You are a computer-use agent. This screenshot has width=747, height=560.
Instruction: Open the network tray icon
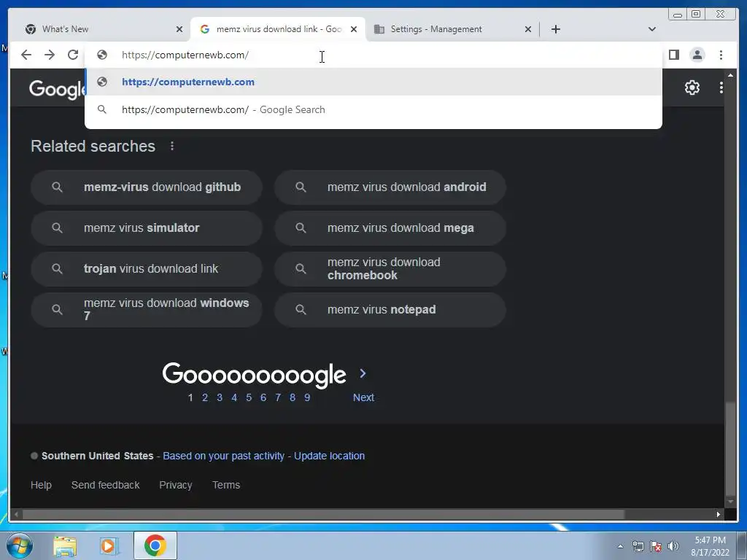[x=638, y=546]
